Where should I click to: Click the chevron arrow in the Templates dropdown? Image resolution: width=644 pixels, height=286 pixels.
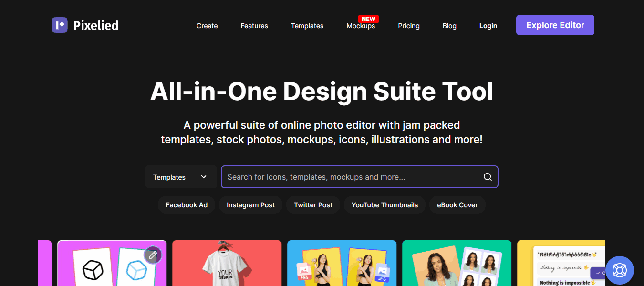pyautogui.click(x=204, y=177)
